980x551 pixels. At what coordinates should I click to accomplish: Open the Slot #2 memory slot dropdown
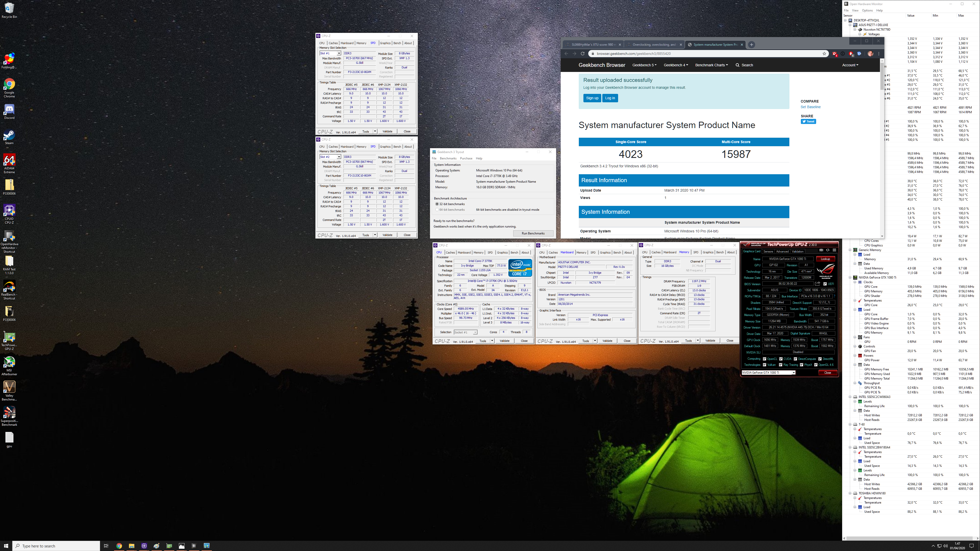point(330,157)
